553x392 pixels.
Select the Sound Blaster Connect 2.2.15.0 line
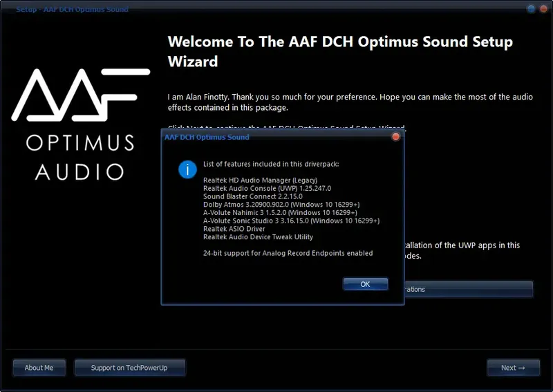tap(253, 196)
